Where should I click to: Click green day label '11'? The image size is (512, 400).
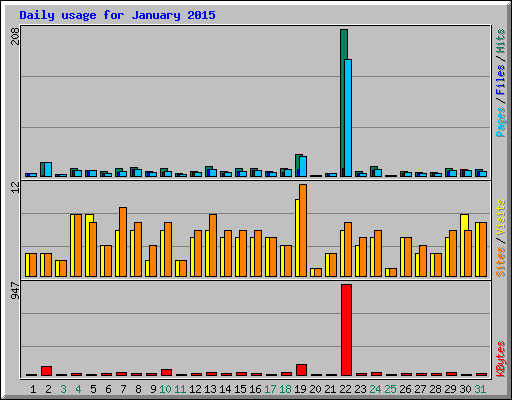pyautogui.click(x=180, y=389)
